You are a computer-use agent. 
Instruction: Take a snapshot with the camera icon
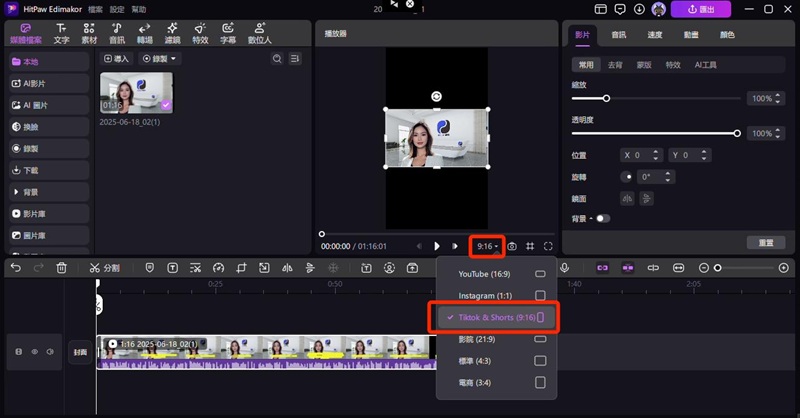[512, 246]
